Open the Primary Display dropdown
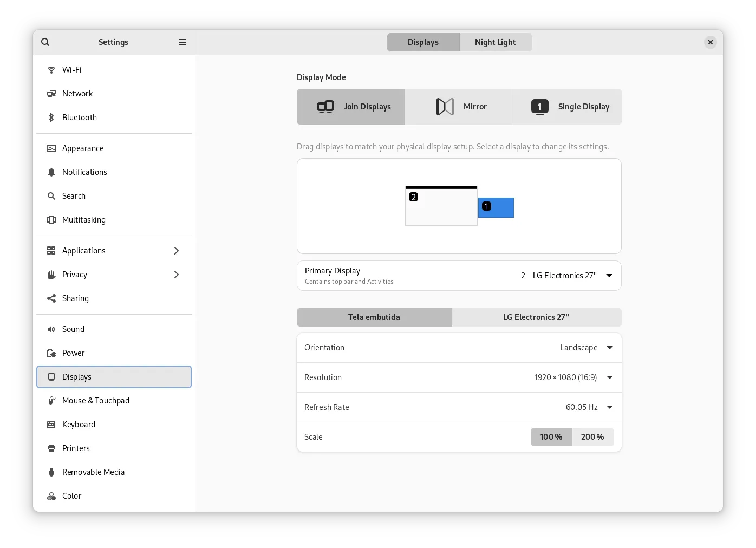 (x=609, y=276)
